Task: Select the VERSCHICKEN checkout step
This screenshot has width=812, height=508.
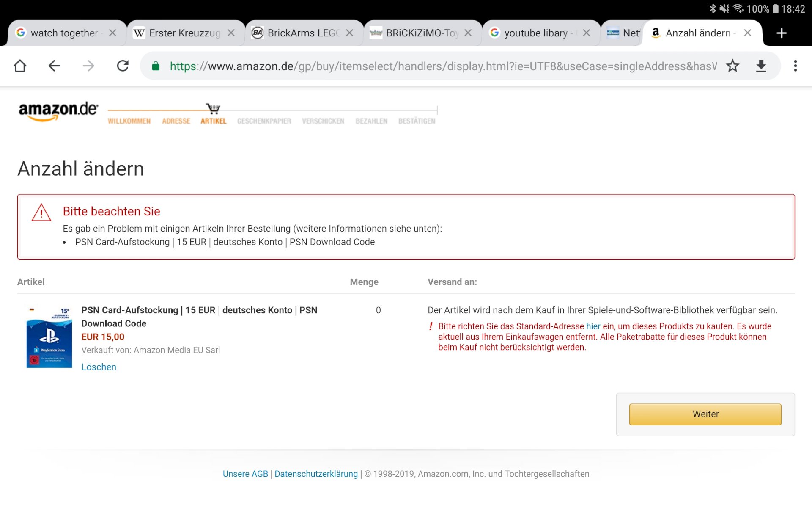Action: [323, 121]
